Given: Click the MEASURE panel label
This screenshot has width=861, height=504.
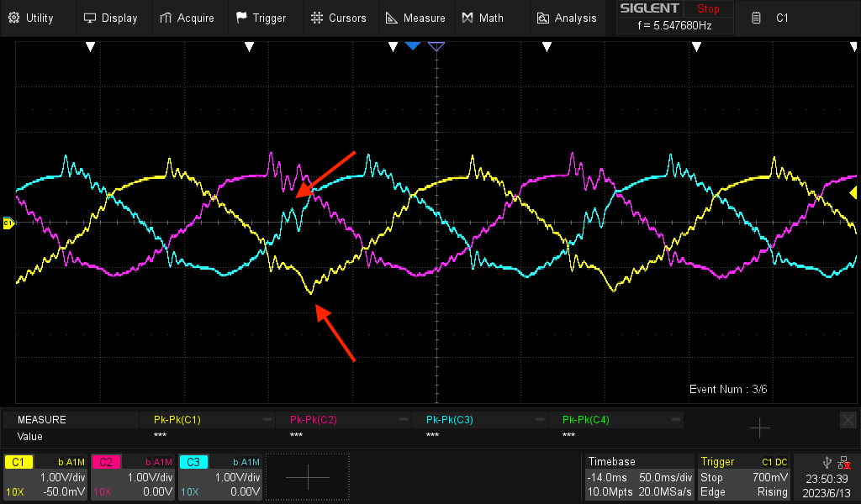Looking at the screenshot, I should pos(42,419).
